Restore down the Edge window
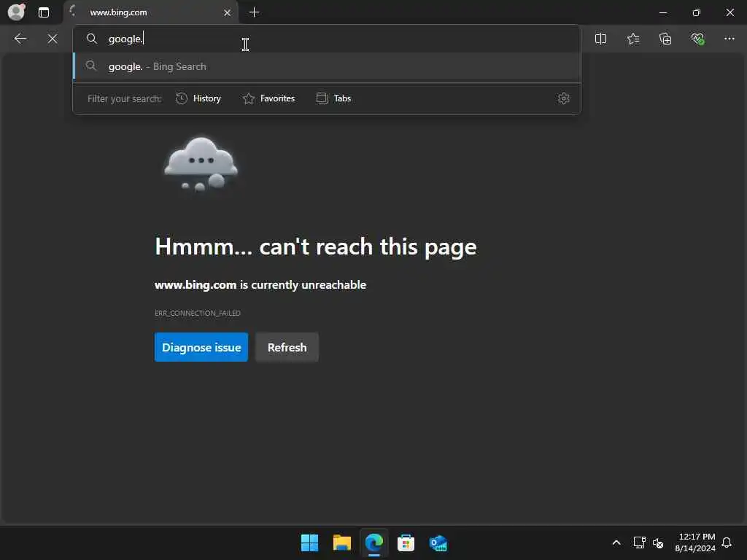The width and height of the screenshot is (747, 560). 696,12
